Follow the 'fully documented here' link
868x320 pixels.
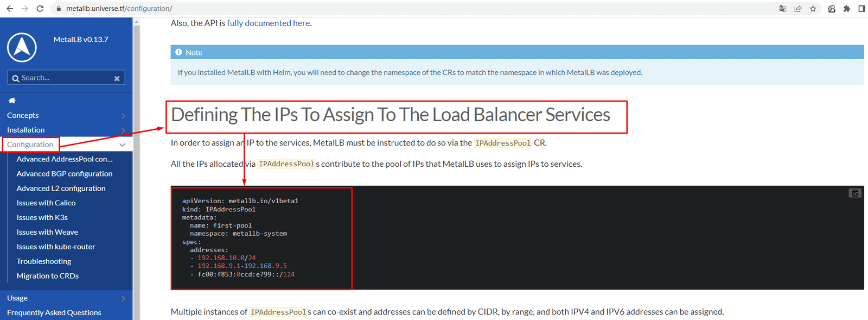269,23
